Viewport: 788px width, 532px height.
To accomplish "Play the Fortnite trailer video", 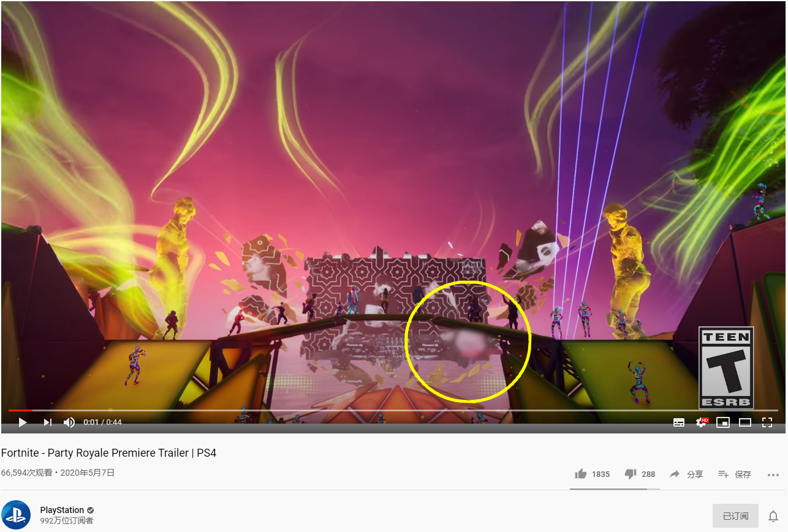I will click(23, 422).
